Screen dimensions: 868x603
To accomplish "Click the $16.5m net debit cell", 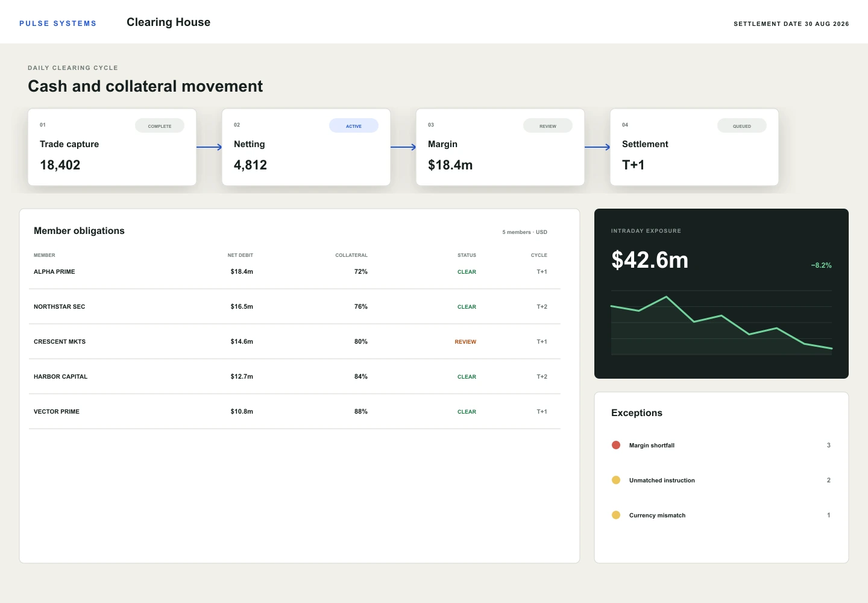I will [242, 307].
